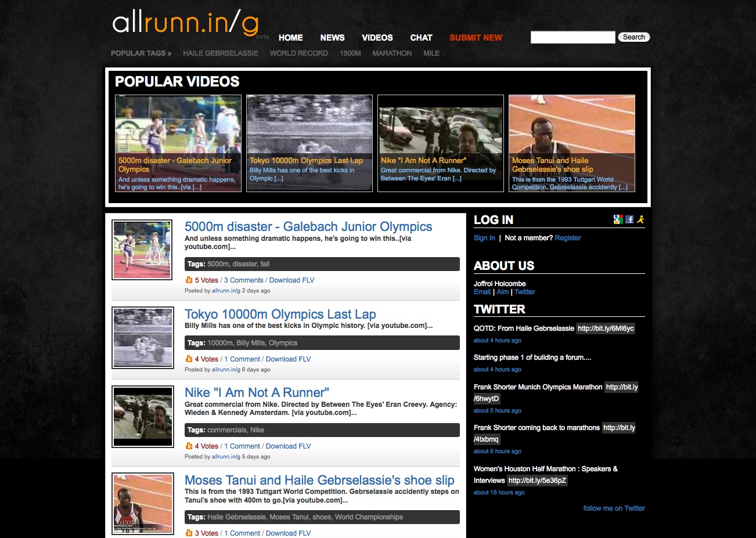Go to the CHAT menu item
The height and width of the screenshot is (538, 756).
[421, 38]
